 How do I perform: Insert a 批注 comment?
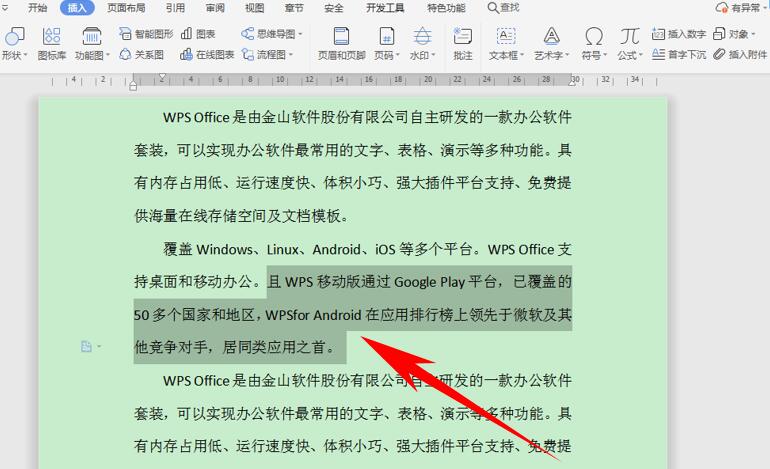point(463,44)
